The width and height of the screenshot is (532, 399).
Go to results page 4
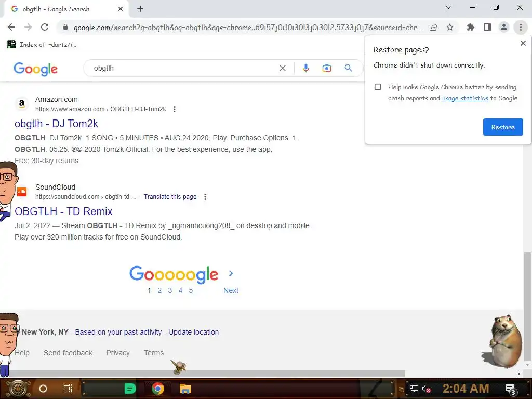(180, 290)
